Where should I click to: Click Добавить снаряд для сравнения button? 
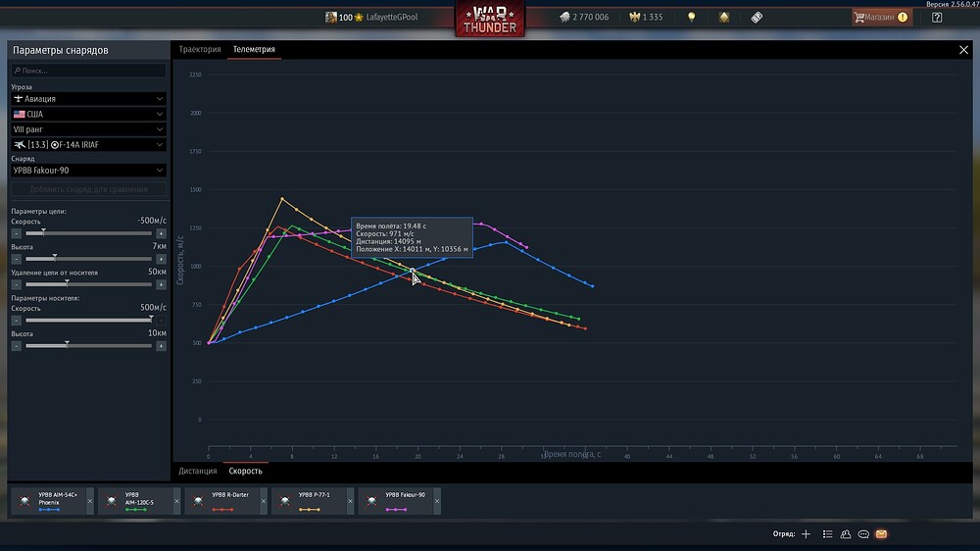89,189
